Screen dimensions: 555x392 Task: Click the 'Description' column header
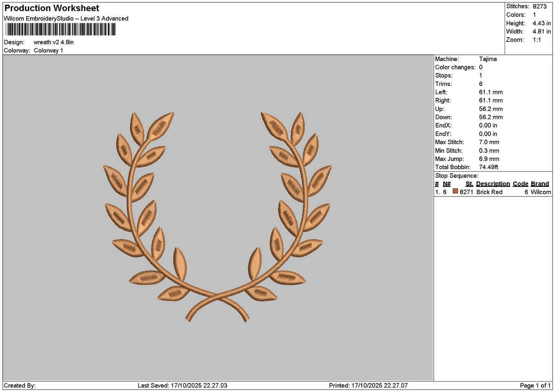point(493,184)
